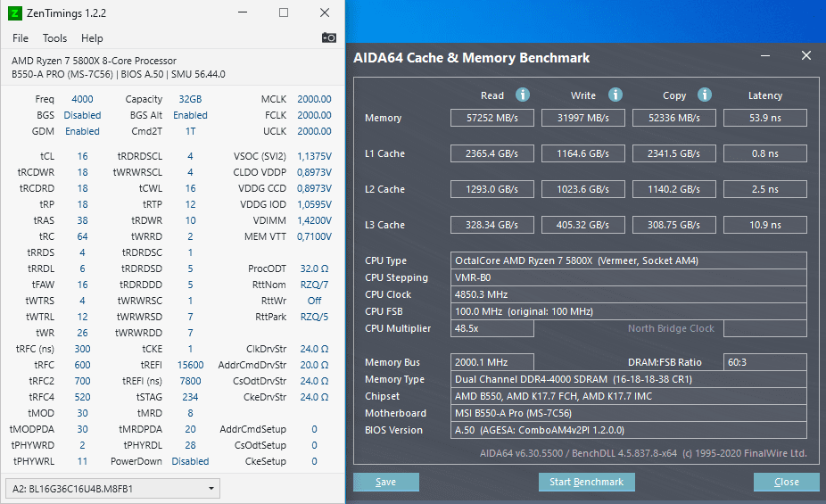Viewport: 826px width, 504px height.
Task: Click the DRAM:FSB Ratio field 60:3
Action: coord(765,362)
